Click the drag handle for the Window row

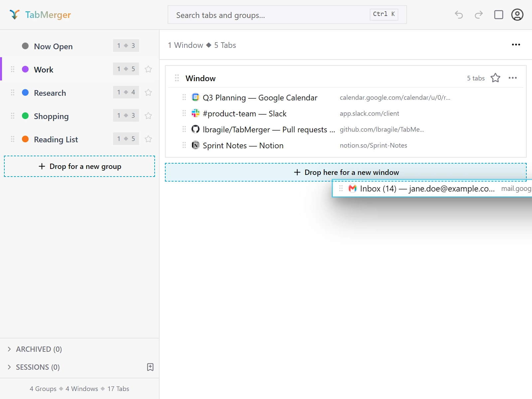coord(177,78)
